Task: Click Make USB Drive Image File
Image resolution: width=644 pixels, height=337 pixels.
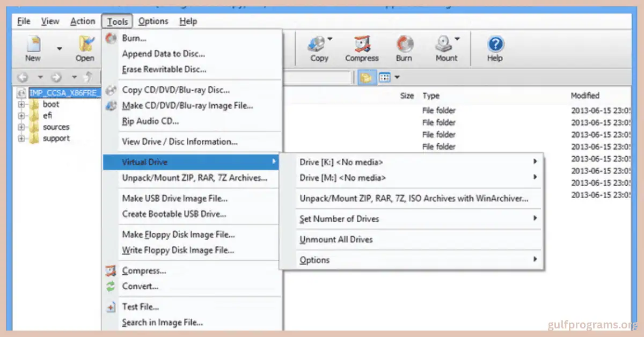Action: [175, 198]
